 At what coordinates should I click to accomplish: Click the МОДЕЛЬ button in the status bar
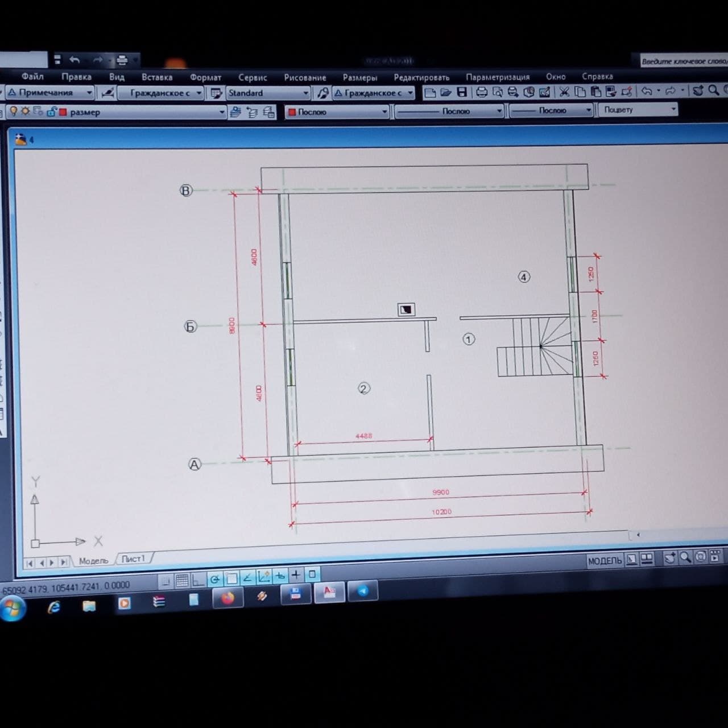coord(605,561)
